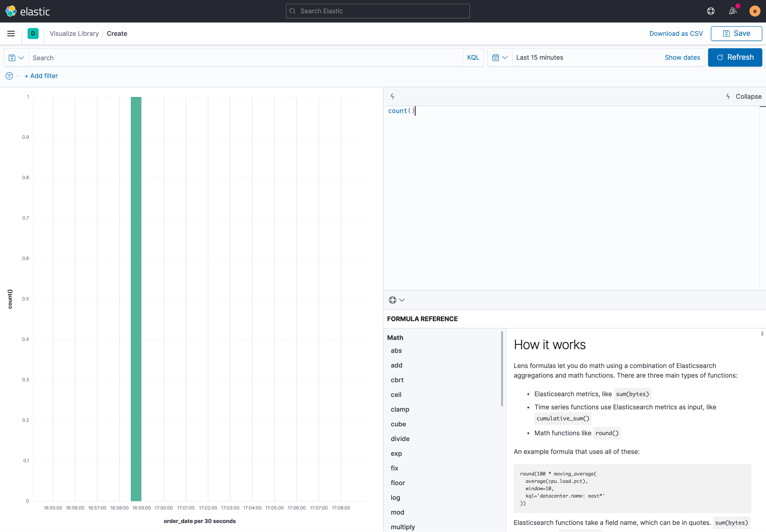Open the user avatar menu
766x532 pixels.
click(x=755, y=11)
